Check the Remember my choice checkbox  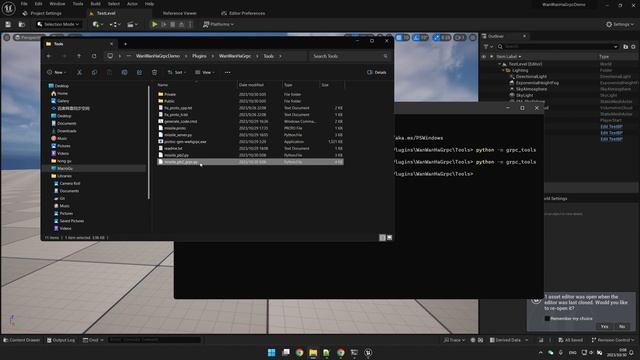coord(547,318)
